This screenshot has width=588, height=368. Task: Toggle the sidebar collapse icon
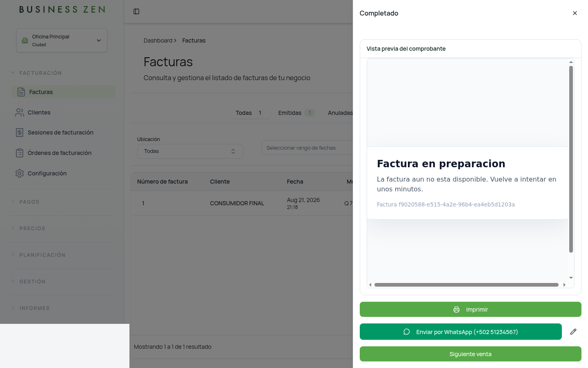[x=136, y=11]
